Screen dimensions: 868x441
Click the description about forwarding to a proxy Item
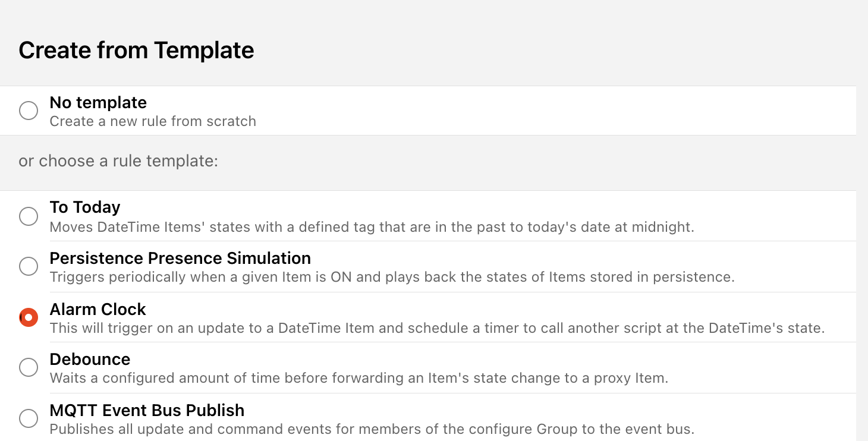[358, 378]
